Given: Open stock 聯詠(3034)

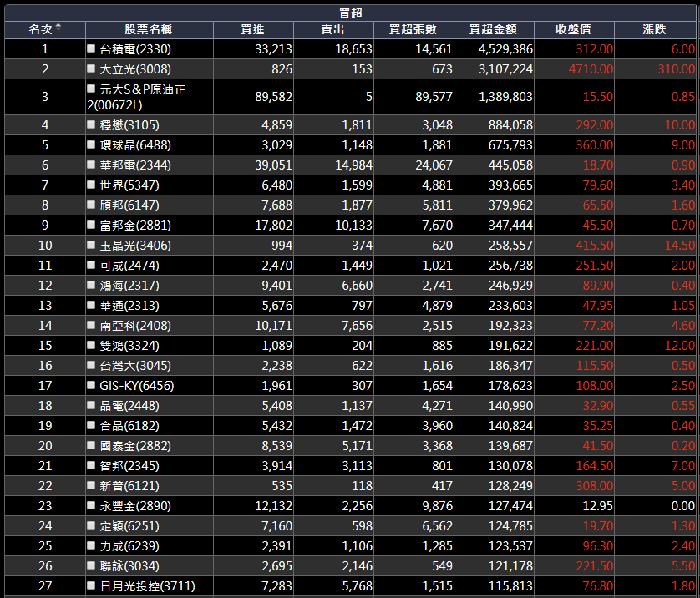Looking at the screenshot, I should tap(129, 566).
